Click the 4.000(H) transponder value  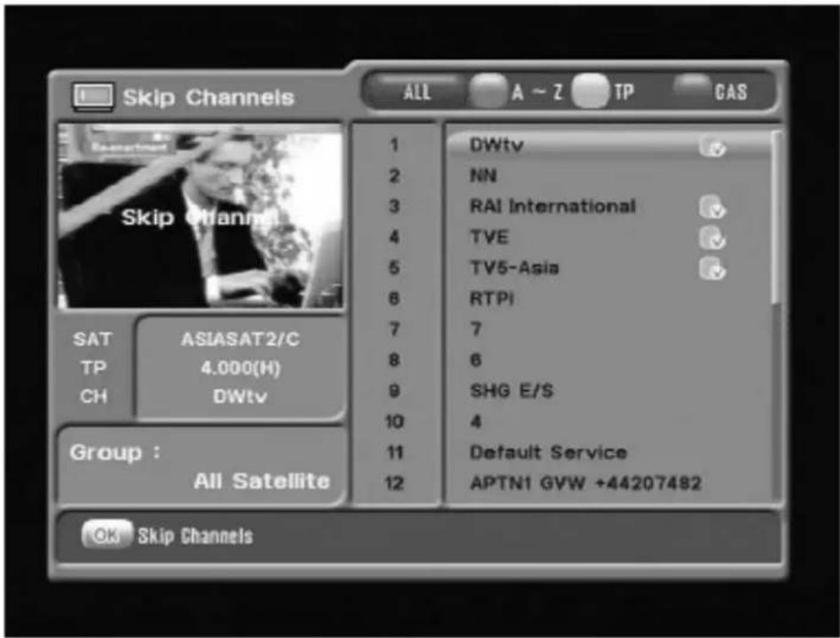[241, 368]
